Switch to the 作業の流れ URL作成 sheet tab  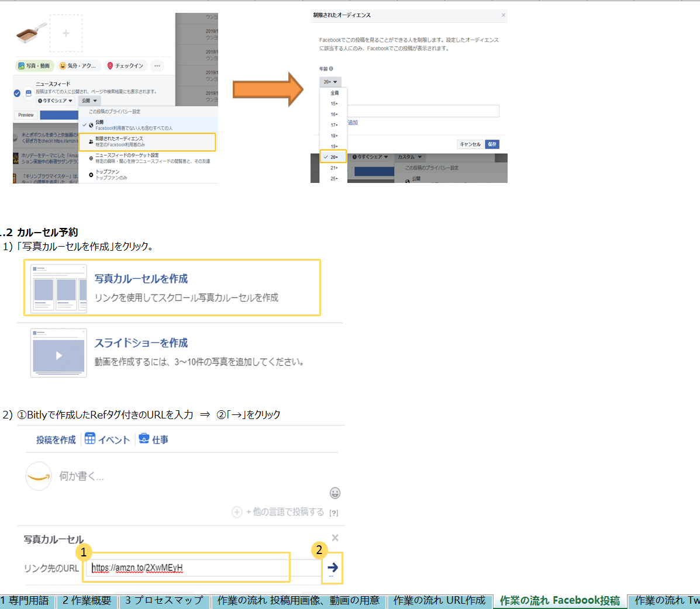[439, 601]
